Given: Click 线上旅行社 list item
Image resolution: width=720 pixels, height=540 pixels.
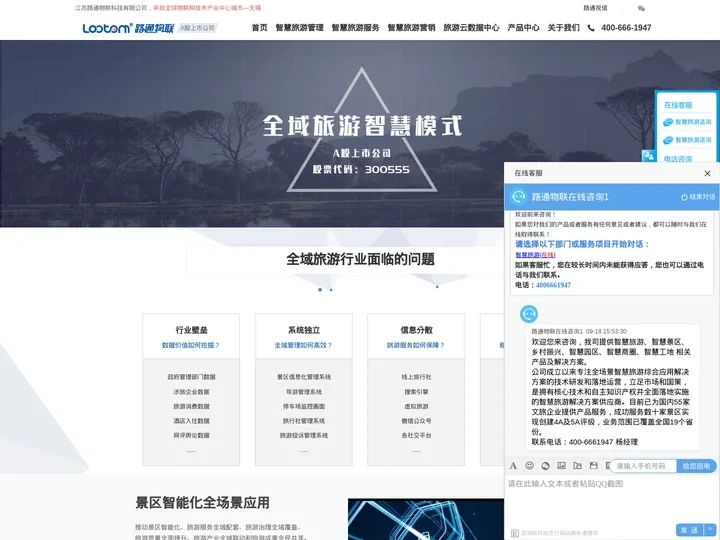Looking at the screenshot, I should coord(416,377).
